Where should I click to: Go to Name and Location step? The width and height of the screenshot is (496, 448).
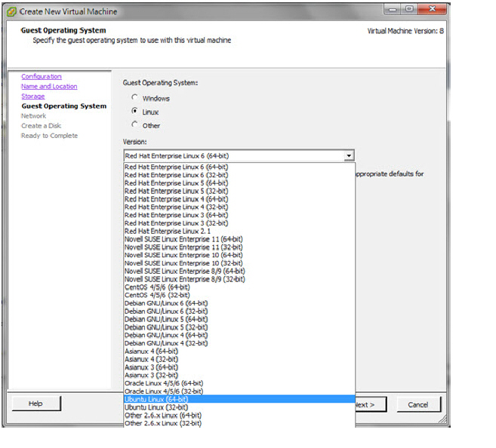click(49, 86)
